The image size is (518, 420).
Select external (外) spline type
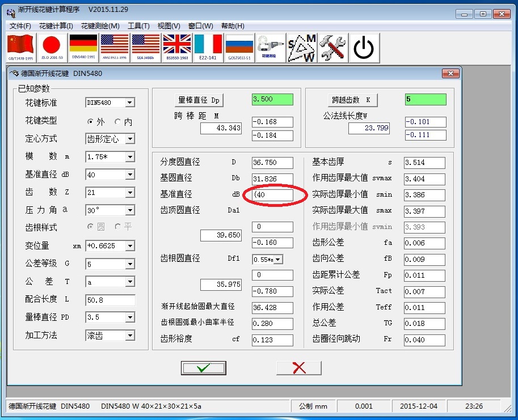90,122
